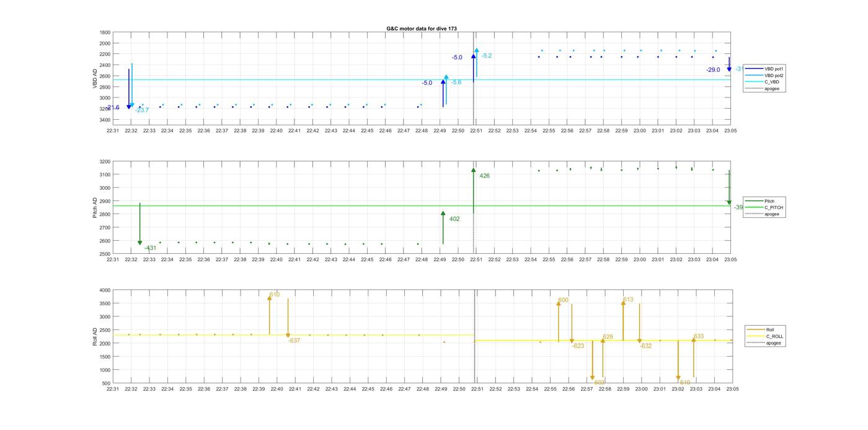The width and height of the screenshot is (868, 430).
Task: Click the '629' roll data label
Action: tap(608, 338)
